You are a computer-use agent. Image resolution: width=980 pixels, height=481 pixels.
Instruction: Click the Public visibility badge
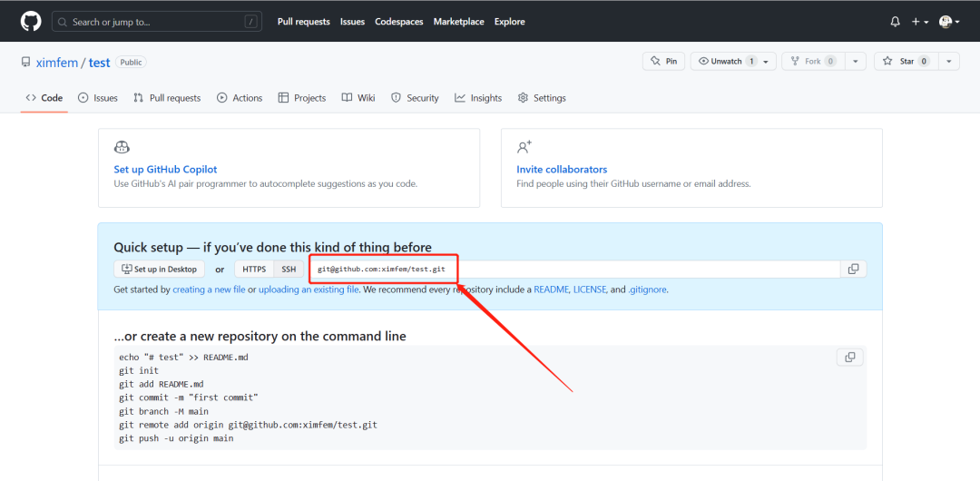(x=131, y=63)
